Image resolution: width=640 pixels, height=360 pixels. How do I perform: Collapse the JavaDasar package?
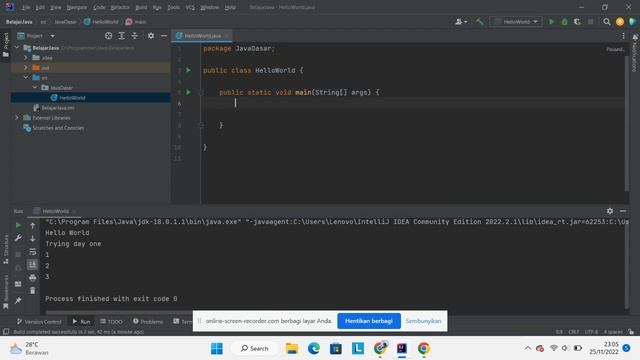35,87
